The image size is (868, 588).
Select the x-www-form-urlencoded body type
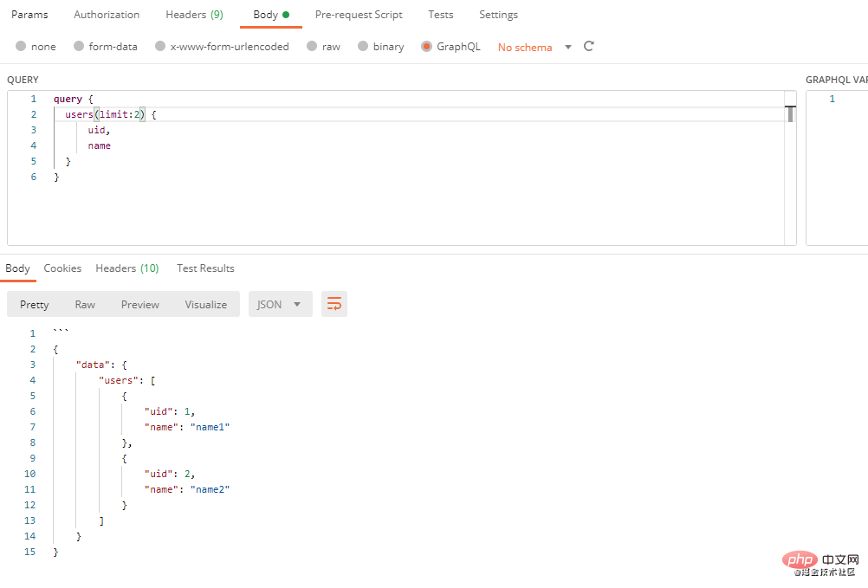pyautogui.click(x=222, y=47)
